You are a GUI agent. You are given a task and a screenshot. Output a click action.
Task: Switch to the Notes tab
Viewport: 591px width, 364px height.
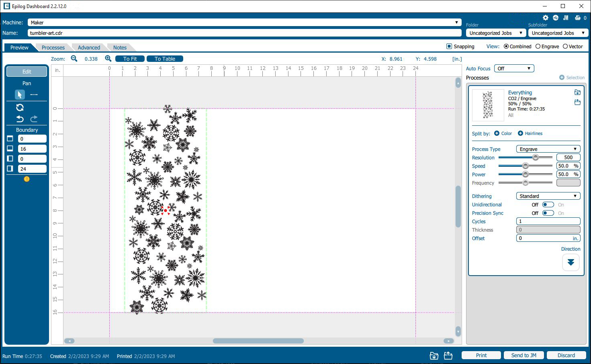click(120, 47)
